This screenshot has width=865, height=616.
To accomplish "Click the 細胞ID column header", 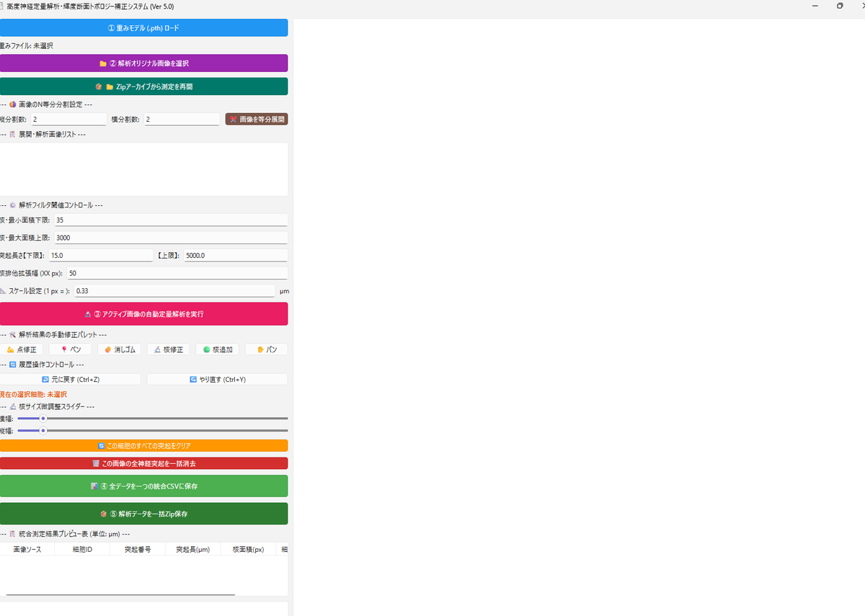I will tap(82, 549).
